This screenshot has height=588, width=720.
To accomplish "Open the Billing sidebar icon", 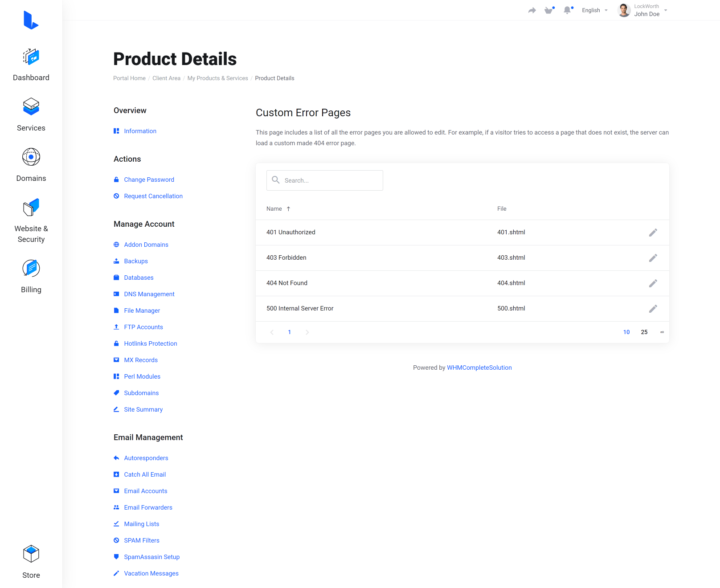I will coord(31,268).
